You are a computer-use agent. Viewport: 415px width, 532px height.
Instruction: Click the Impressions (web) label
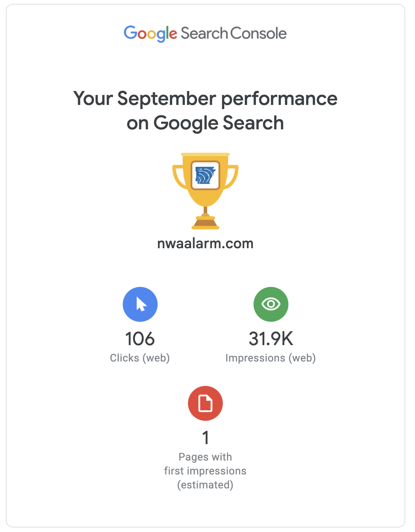pyautogui.click(x=271, y=358)
